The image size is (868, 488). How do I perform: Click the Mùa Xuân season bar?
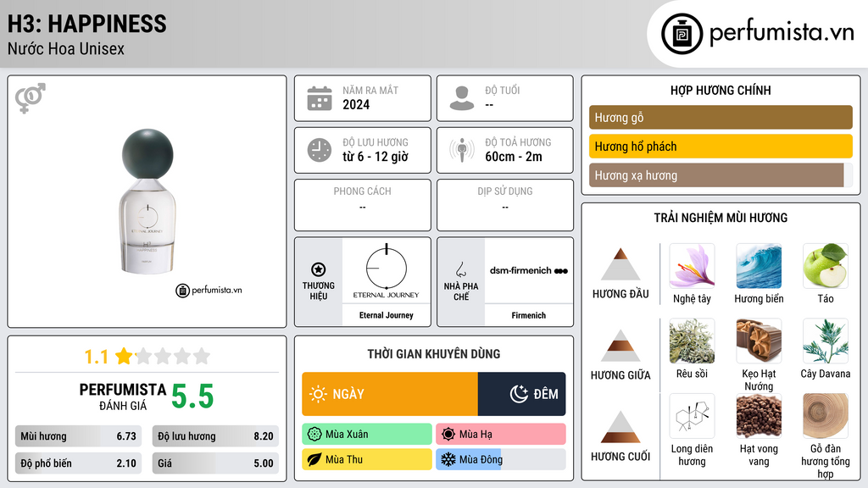367,435
